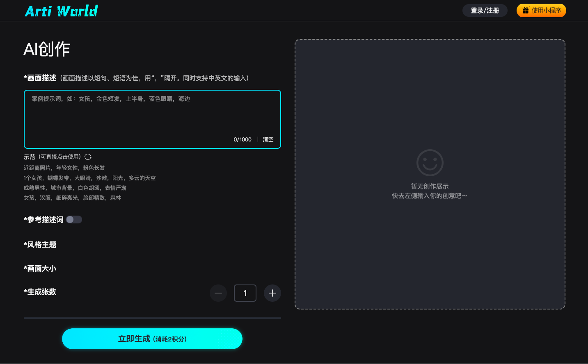Viewport: 588px width, 364px height.
Task: Open the 登录/注册 login button
Action: point(485,11)
